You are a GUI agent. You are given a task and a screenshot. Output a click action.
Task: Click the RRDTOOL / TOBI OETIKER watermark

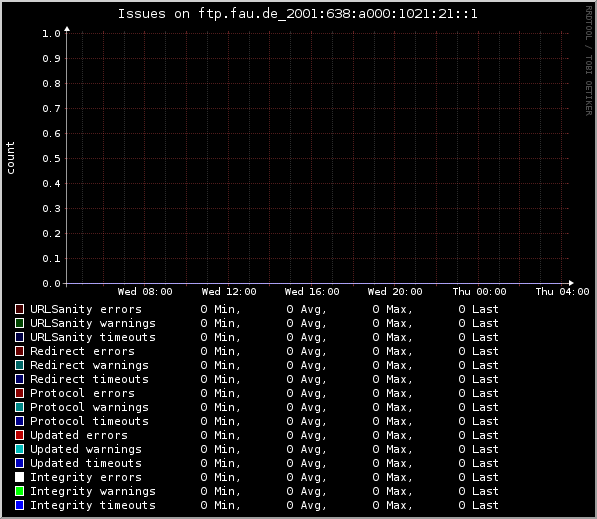[589, 61]
